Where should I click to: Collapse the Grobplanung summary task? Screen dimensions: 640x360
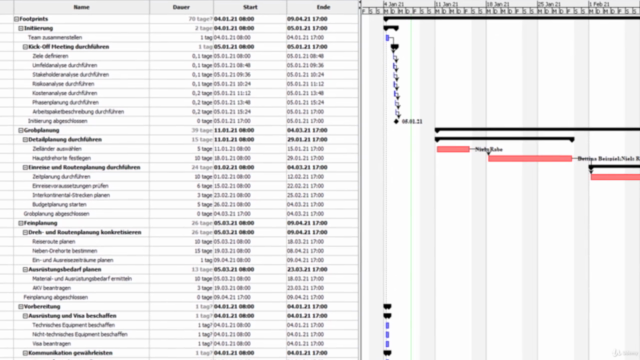(x=21, y=130)
